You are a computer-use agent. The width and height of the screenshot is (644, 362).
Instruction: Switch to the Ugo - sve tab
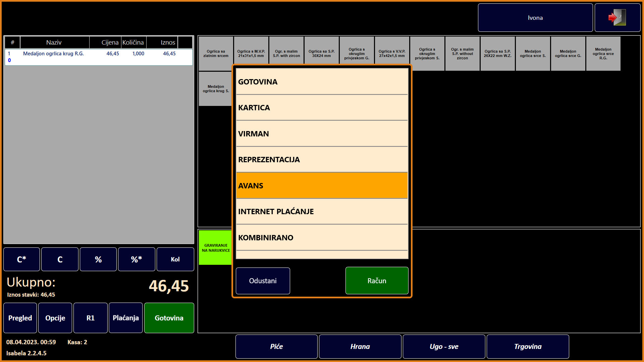coord(444,347)
